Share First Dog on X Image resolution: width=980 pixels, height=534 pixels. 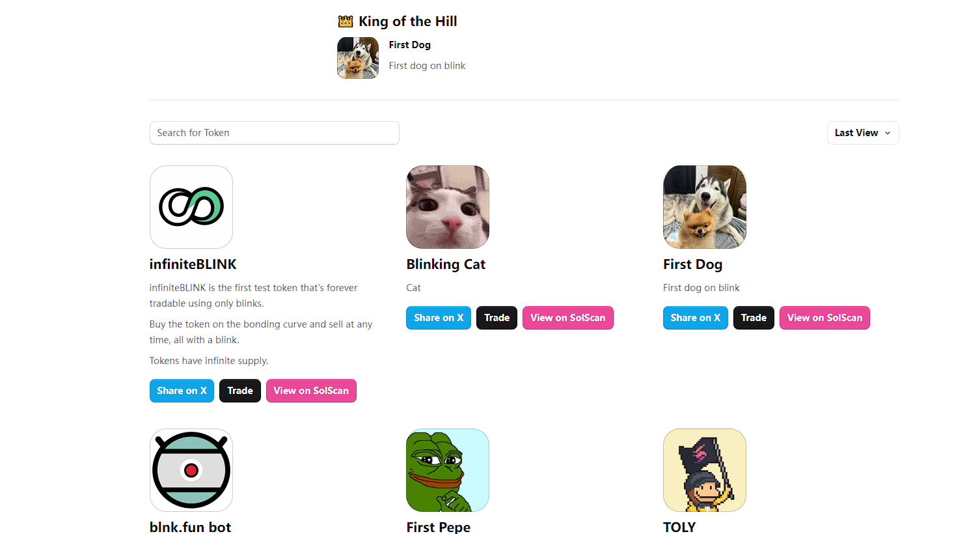pos(695,318)
